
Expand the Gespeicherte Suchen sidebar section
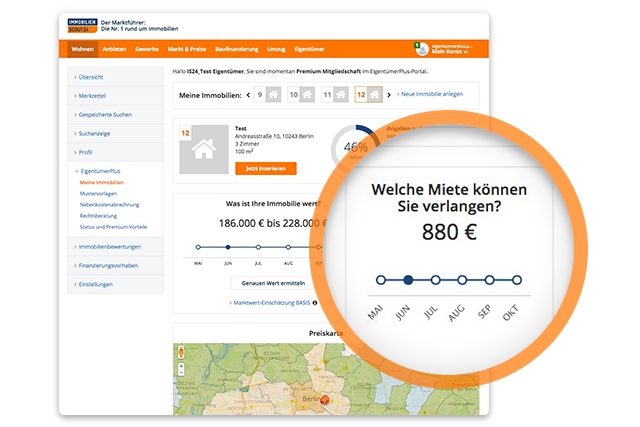(105, 114)
